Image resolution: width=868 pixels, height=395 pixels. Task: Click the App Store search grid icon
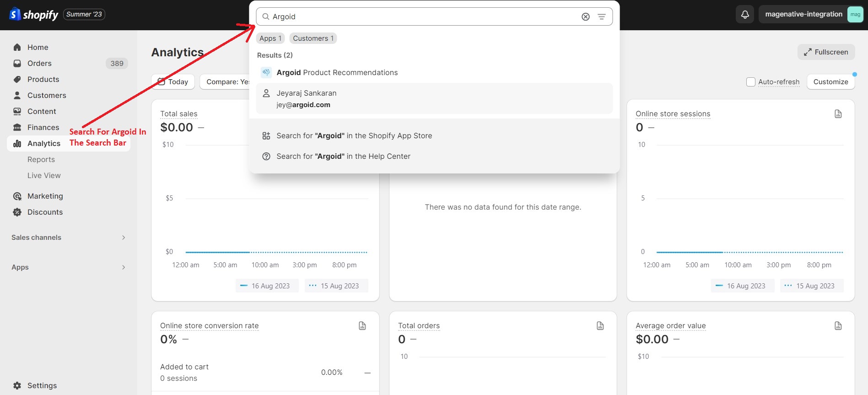click(266, 136)
